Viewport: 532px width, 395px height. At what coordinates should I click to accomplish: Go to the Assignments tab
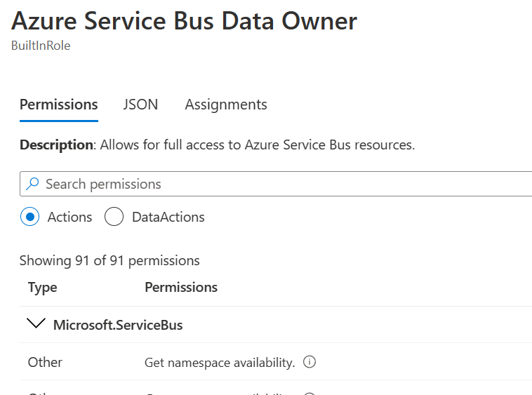(226, 105)
